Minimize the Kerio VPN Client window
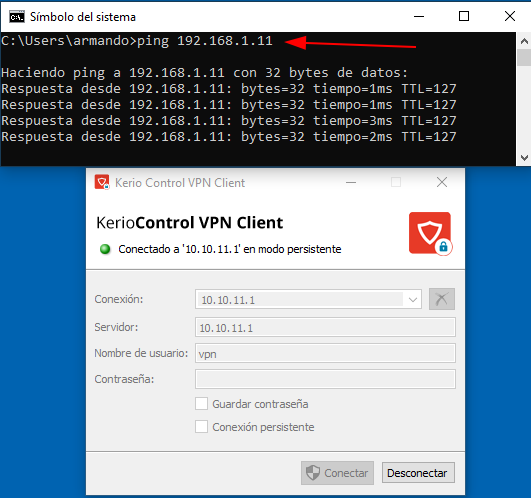Viewport: 531px width, 498px height. [351, 182]
